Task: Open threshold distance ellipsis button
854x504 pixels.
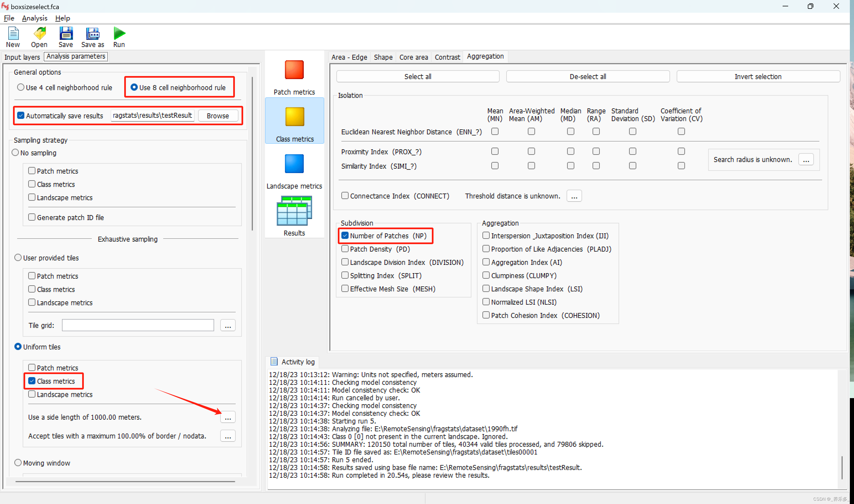Action: (574, 196)
